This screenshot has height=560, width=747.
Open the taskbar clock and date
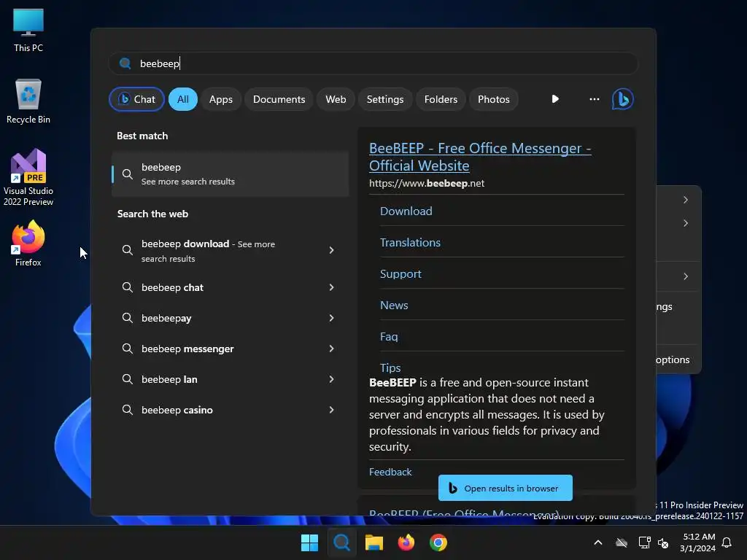point(697,542)
